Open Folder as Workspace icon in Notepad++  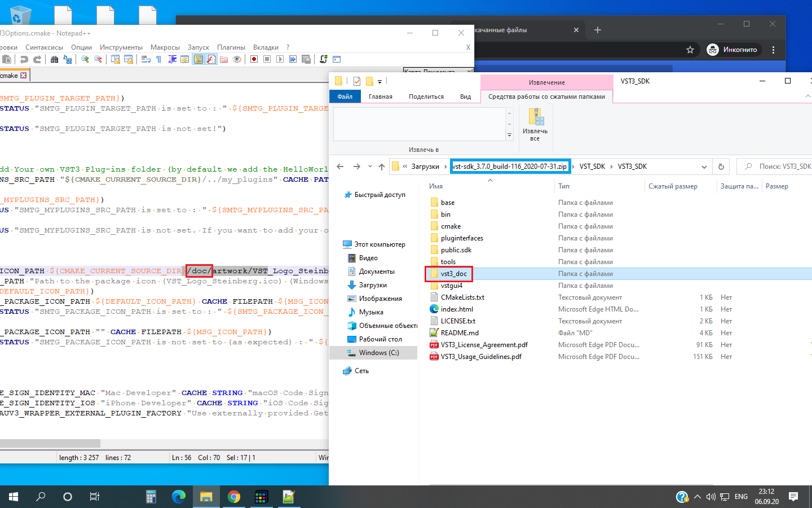(224, 59)
